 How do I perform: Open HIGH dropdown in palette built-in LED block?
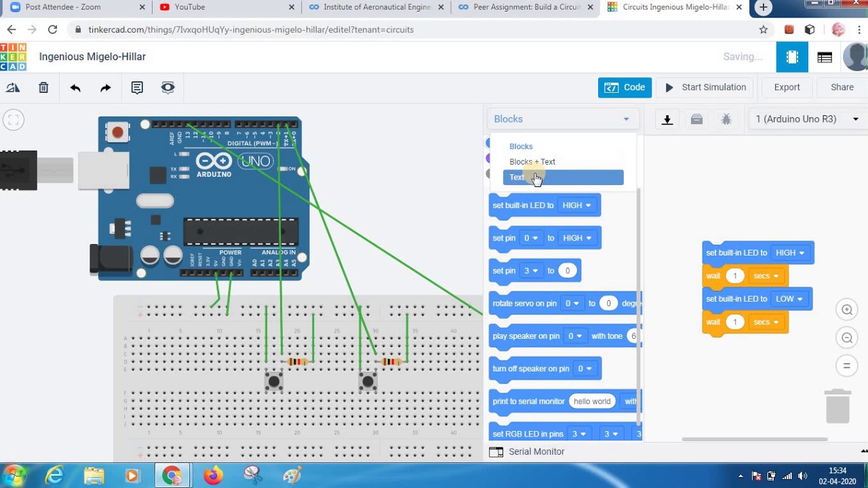tap(577, 205)
